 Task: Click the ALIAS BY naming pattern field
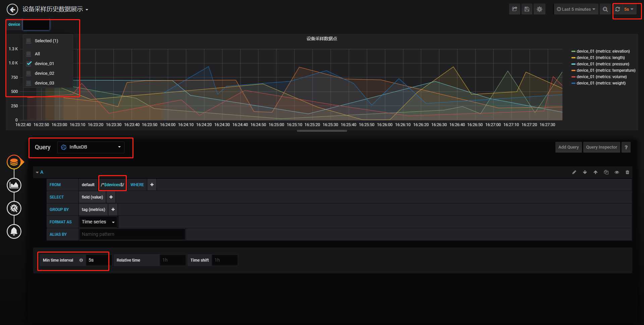[x=132, y=234]
